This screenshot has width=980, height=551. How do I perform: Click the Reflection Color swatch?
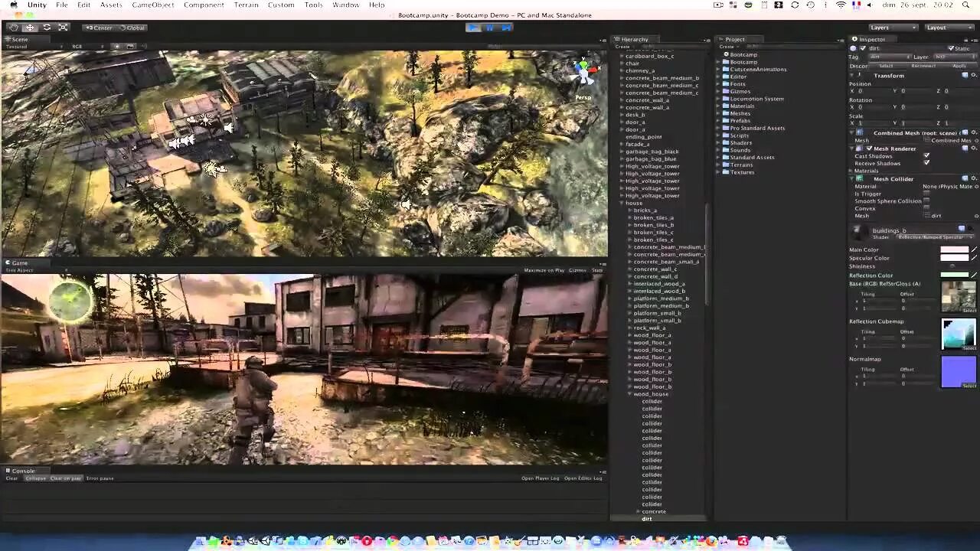coord(954,275)
